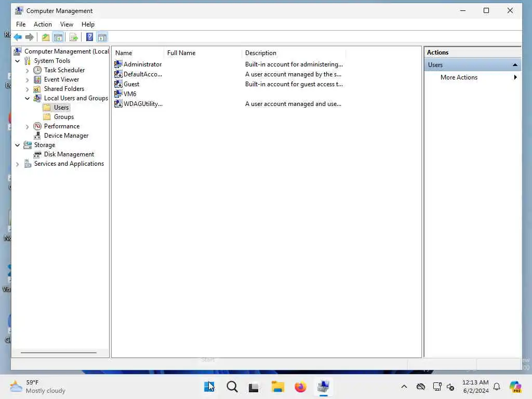Open File Explorer from the taskbar
This screenshot has height=399, width=532.
point(277,387)
